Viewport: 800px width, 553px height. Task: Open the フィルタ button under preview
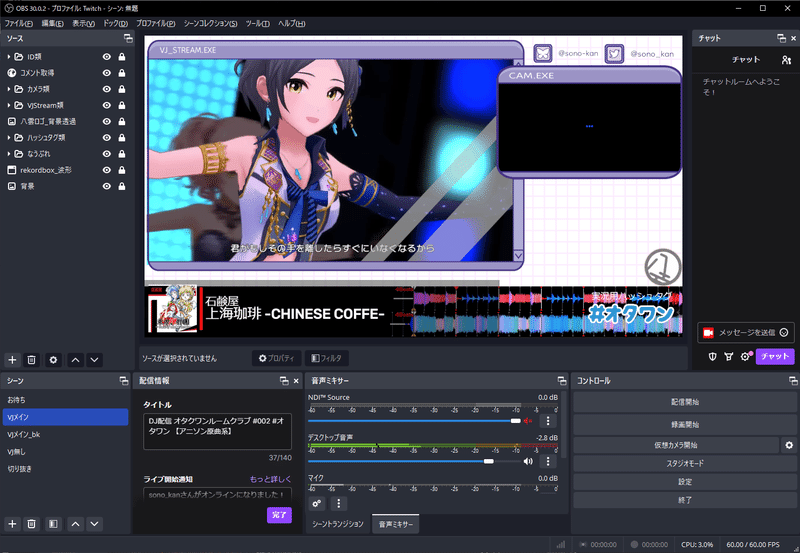point(327,358)
